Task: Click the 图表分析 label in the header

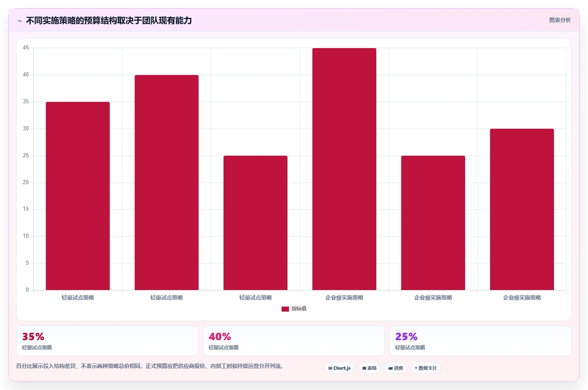Action: 560,20
